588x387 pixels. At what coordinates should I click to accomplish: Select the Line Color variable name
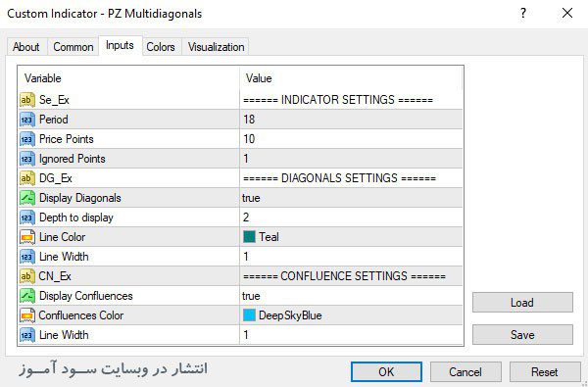63,237
